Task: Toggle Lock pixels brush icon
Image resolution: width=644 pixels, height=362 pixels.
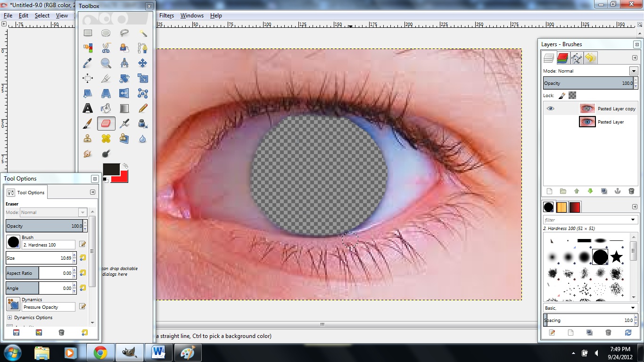Action: [x=562, y=95]
